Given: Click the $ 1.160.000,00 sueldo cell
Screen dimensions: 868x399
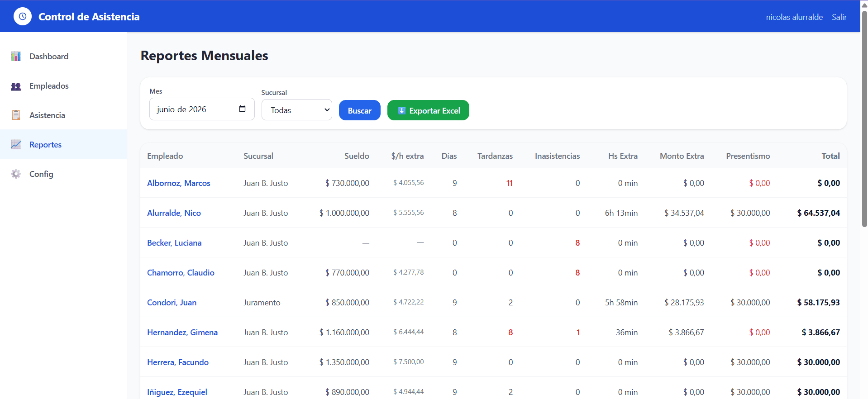Looking at the screenshot, I should (344, 332).
